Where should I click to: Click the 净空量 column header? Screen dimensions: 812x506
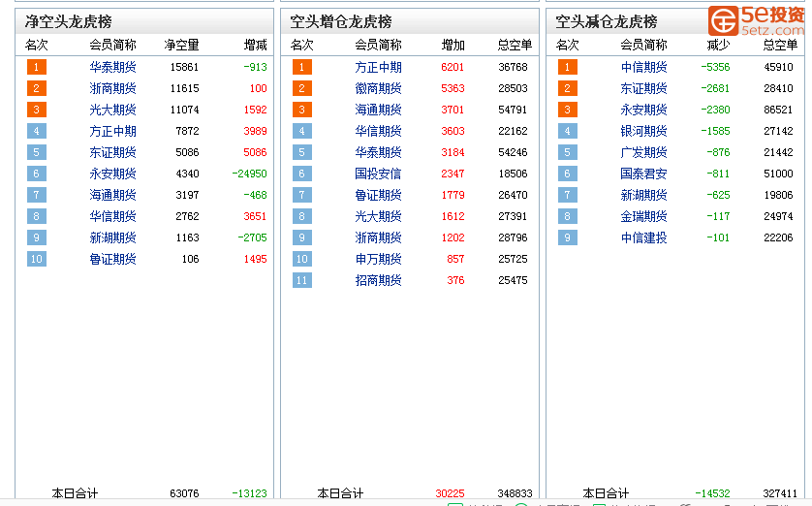pos(181,45)
